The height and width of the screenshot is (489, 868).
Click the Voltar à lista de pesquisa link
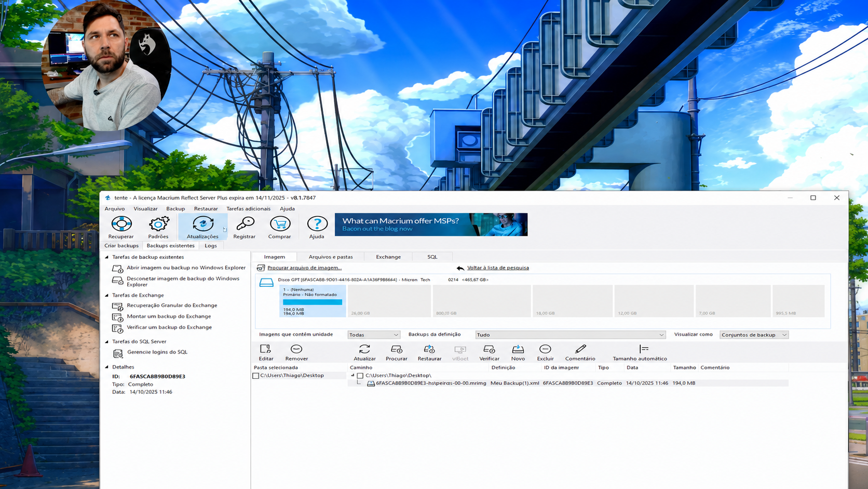click(498, 268)
